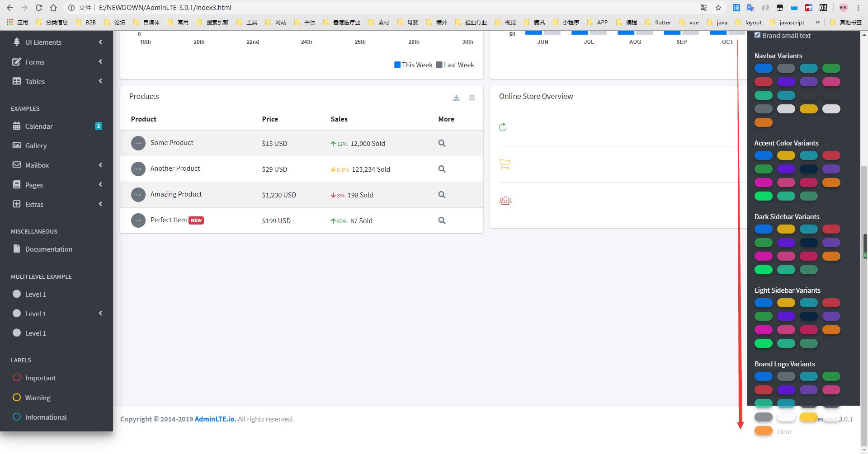
Task: Click the users group icon in Online Store Overview
Action: pos(505,199)
